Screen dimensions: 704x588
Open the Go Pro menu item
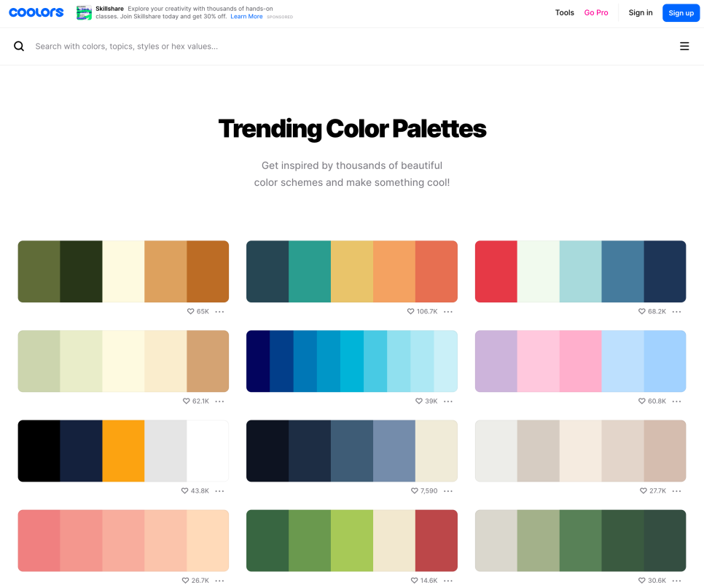596,12
